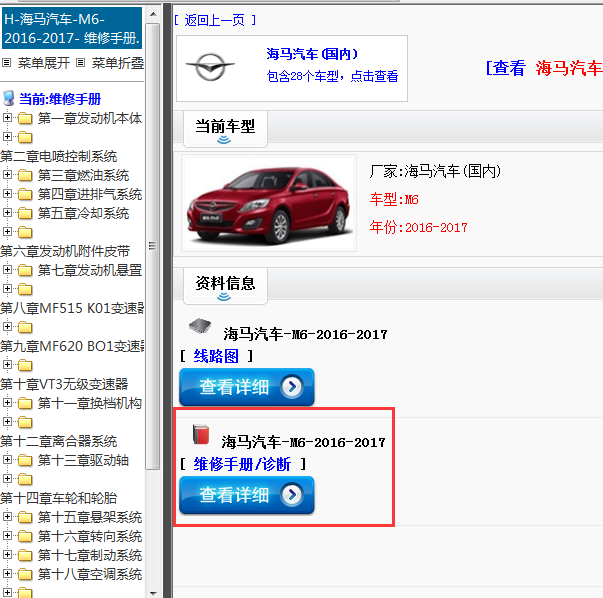Screen dimensions: 603x598
Task: Click 包含28个车型,点击查看 link
Action: click(x=332, y=76)
